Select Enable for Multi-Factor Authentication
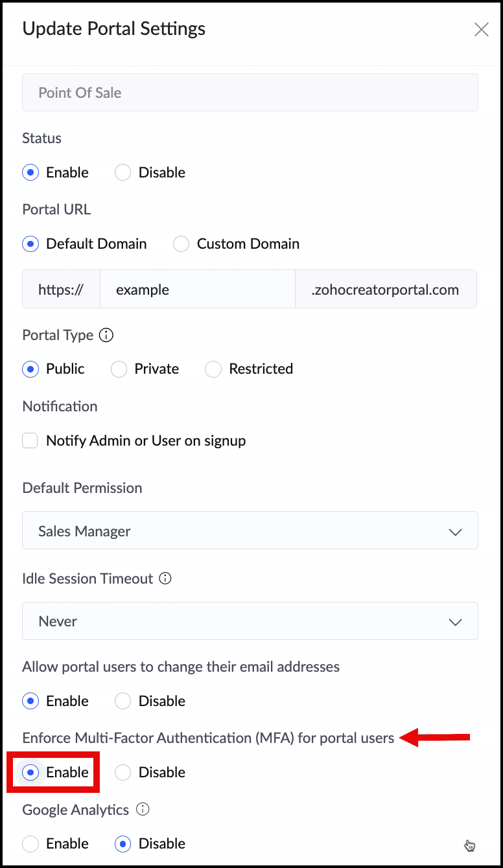The image size is (503, 868). (x=30, y=772)
